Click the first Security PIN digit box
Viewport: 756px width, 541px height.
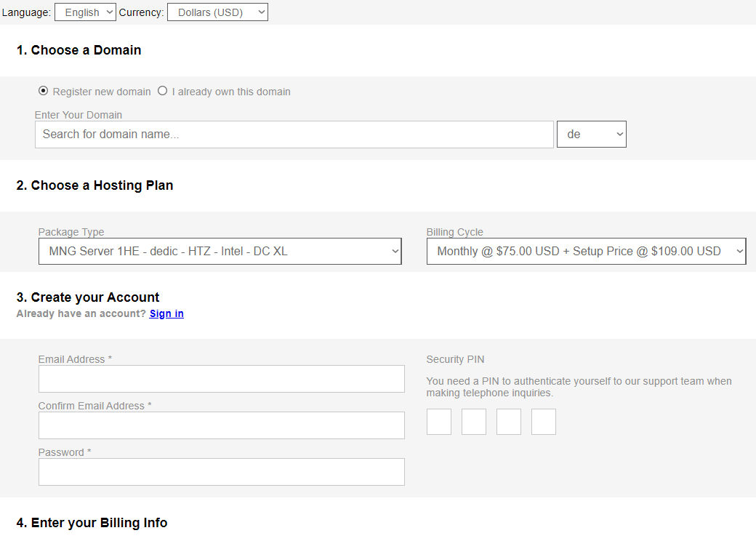pos(439,422)
